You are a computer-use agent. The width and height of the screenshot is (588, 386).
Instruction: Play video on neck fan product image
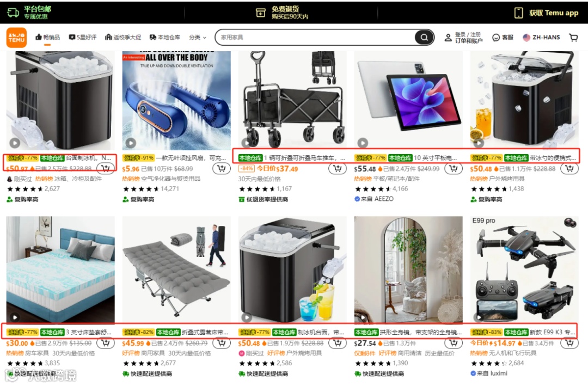tap(131, 143)
